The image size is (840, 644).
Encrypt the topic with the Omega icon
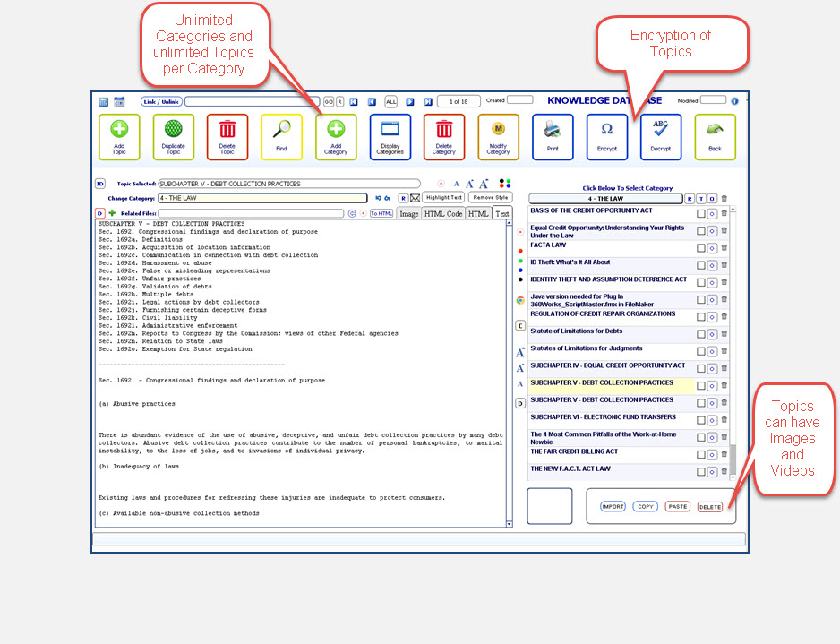[x=607, y=136]
